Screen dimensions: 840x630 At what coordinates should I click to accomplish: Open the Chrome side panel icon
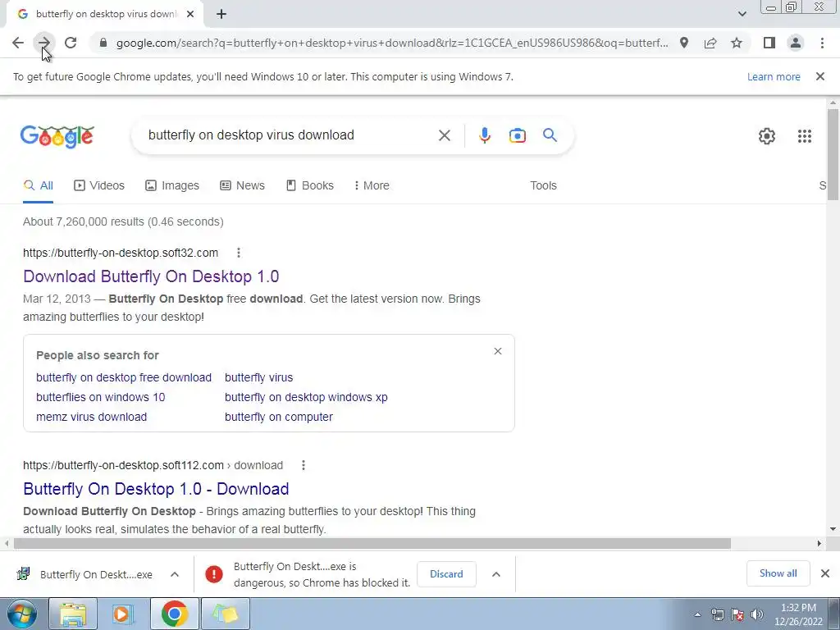pos(769,43)
